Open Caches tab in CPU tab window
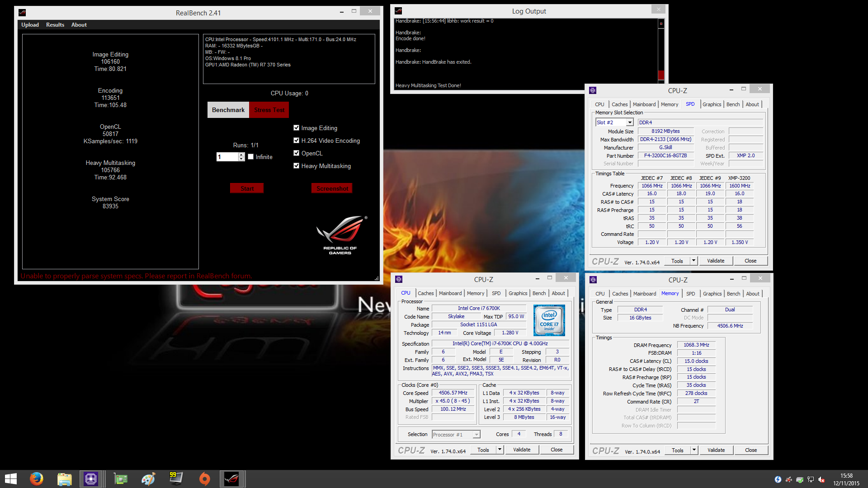 (425, 293)
